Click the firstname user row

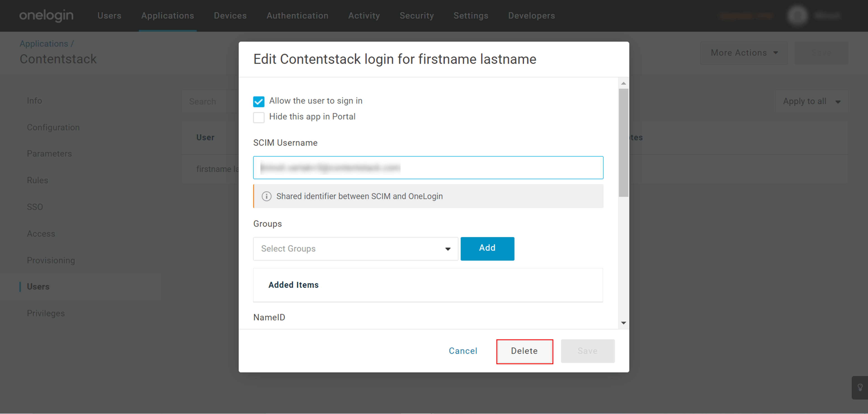[x=210, y=169]
